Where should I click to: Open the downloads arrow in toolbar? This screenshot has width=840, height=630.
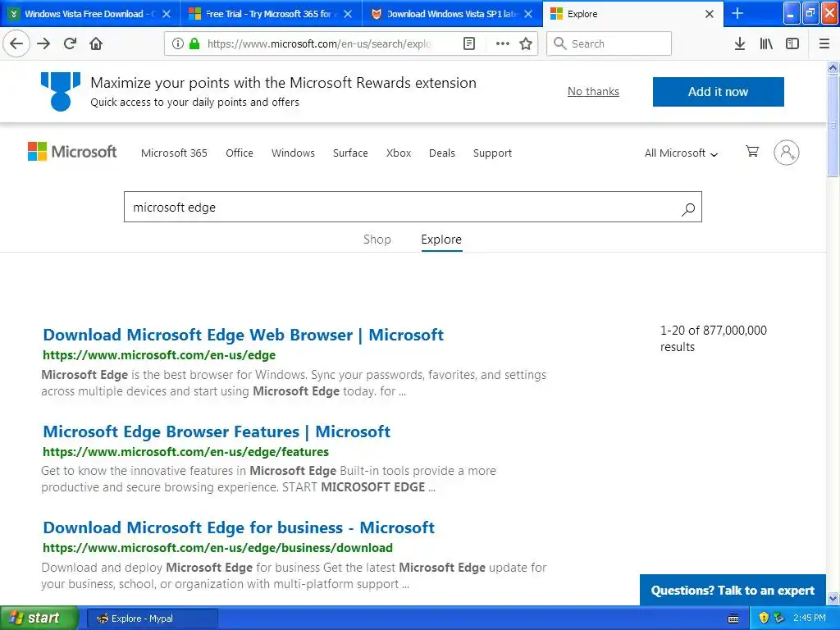point(739,43)
